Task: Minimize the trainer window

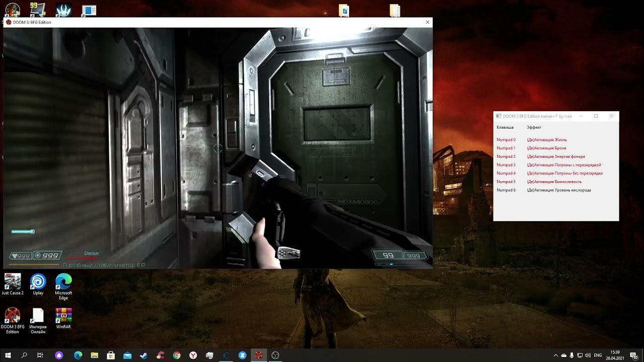Action: (581, 116)
